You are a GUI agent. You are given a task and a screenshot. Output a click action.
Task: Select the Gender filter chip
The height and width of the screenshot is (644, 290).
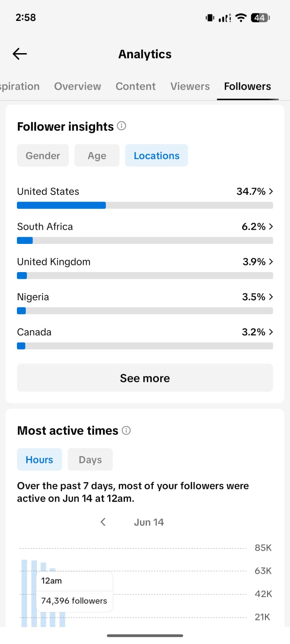tap(43, 155)
